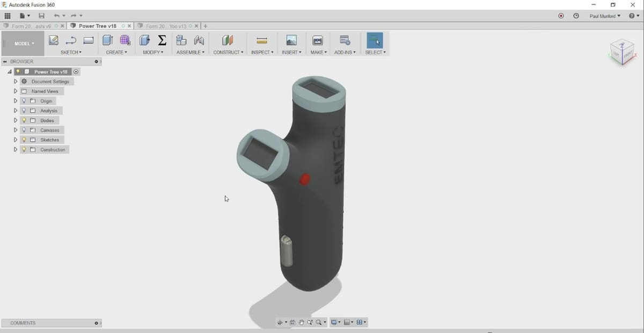644x333 pixels.
Task: Open the Help question mark menu
Action: 633,16
